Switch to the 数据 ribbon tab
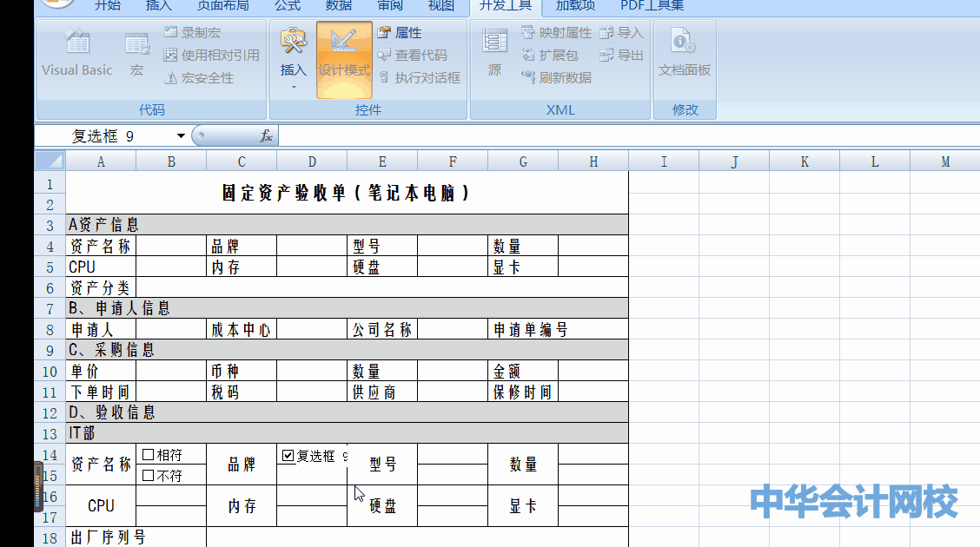The width and height of the screenshot is (980, 547). (339, 6)
